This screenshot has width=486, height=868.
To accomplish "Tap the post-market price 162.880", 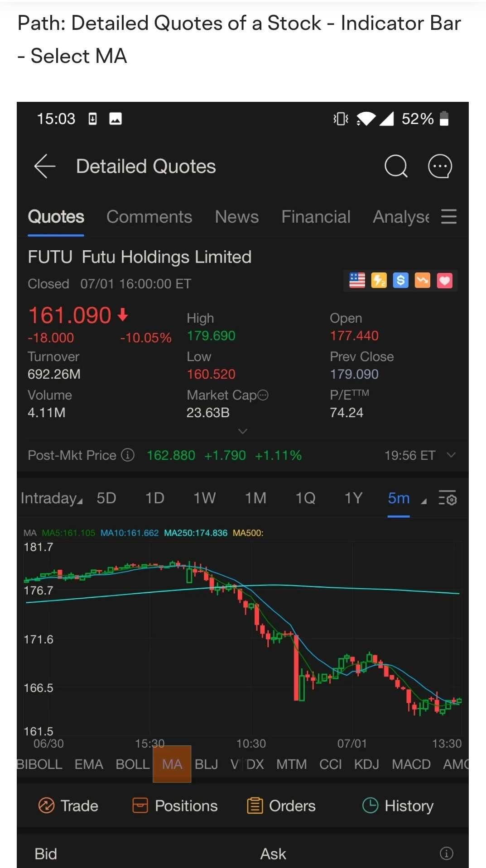I will pyautogui.click(x=171, y=455).
